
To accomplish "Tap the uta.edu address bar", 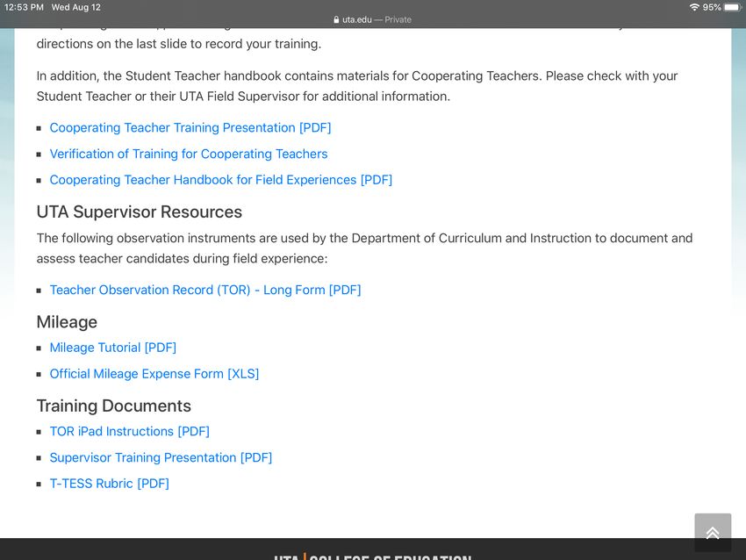I will pos(372,19).
